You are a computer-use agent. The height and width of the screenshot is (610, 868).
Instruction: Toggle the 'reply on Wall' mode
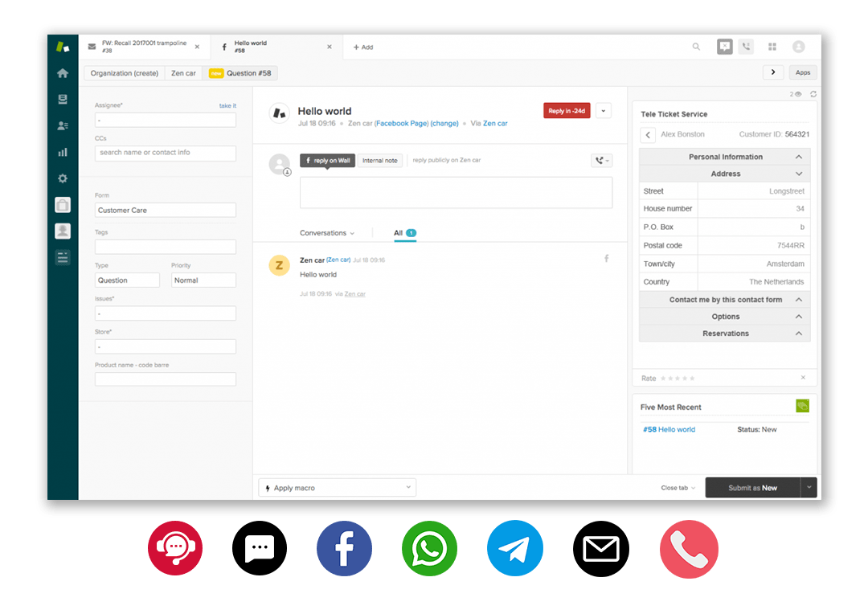click(x=327, y=160)
